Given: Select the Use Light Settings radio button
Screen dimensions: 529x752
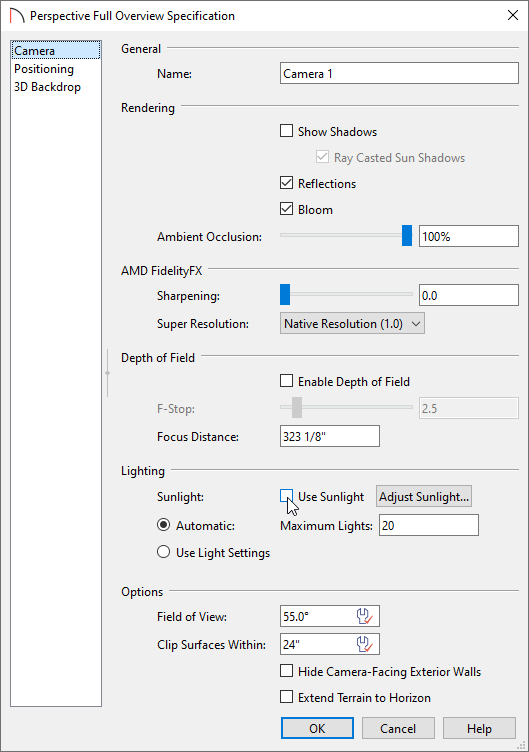Looking at the screenshot, I should 164,552.
